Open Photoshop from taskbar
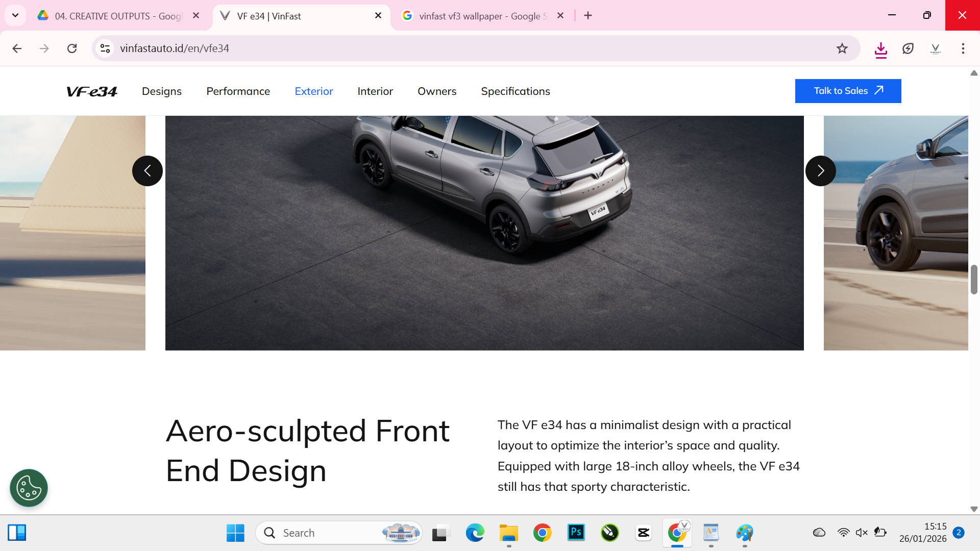 coord(576,533)
